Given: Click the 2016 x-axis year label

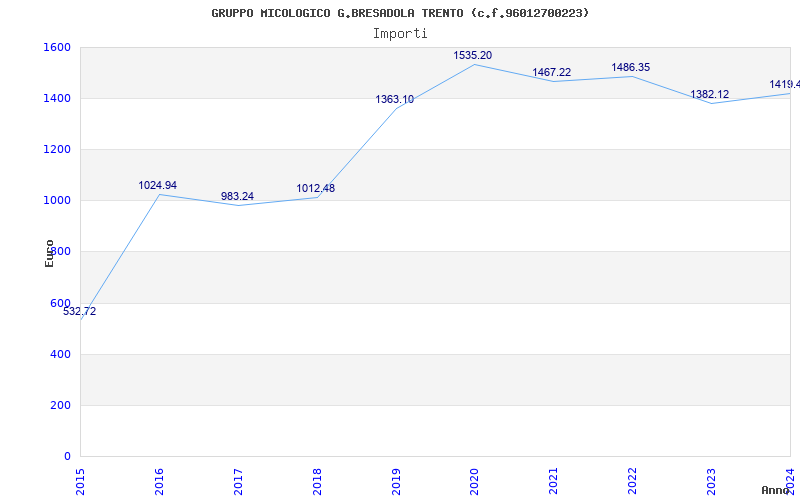Looking at the screenshot, I should click(159, 481).
